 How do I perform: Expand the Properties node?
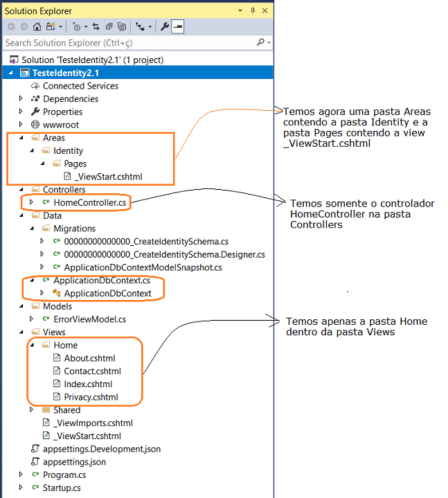point(21,112)
